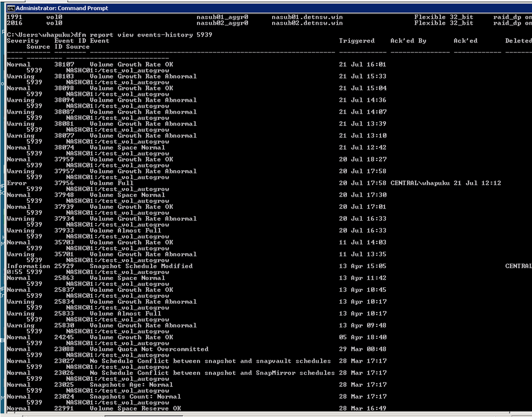Click 'Volume Space Reserve OK' event text
This screenshot has width=532, height=417.
click(x=136, y=409)
